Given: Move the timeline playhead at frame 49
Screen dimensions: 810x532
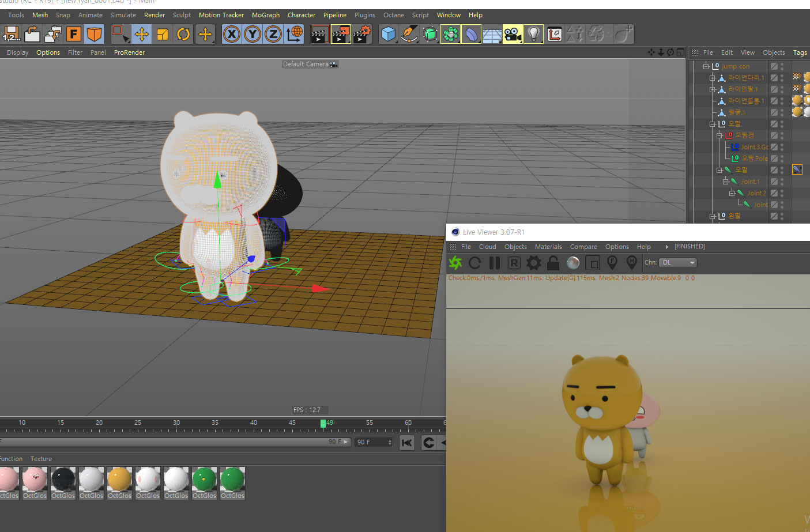Looking at the screenshot, I should tap(323, 424).
